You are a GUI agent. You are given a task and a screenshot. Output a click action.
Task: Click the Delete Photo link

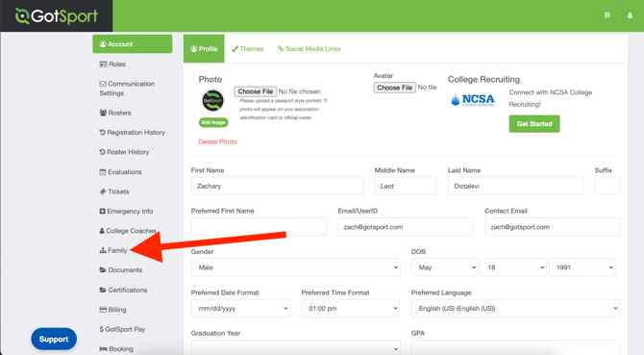(x=217, y=141)
